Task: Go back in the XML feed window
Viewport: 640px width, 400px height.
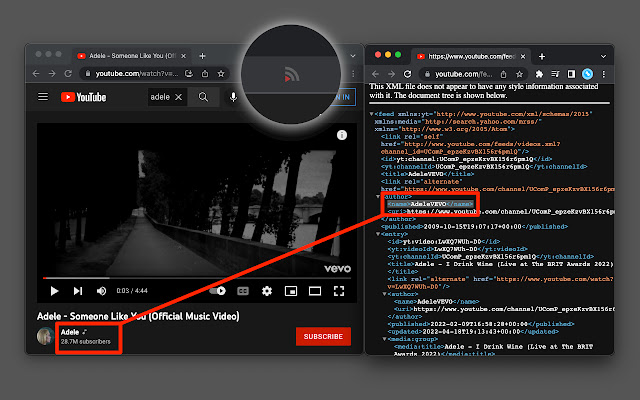Action: click(376, 74)
